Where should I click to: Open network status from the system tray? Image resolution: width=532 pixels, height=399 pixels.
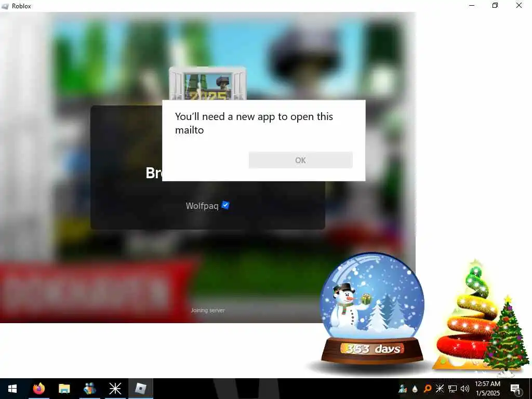[453, 389]
